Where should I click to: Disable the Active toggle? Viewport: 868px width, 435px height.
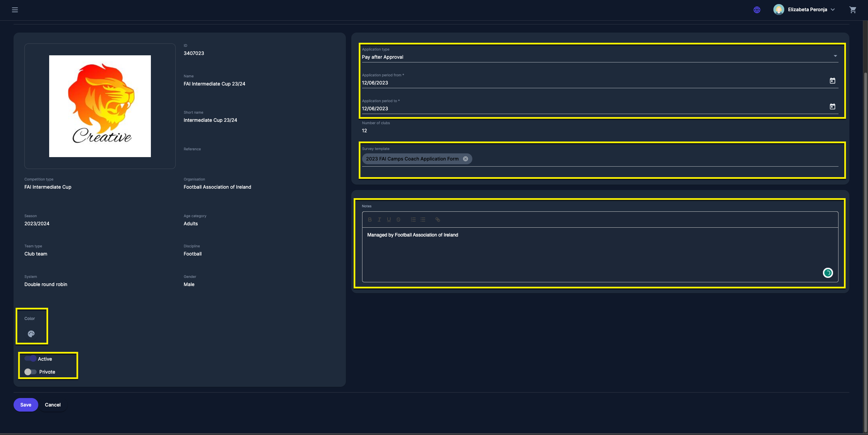(31, 359)
